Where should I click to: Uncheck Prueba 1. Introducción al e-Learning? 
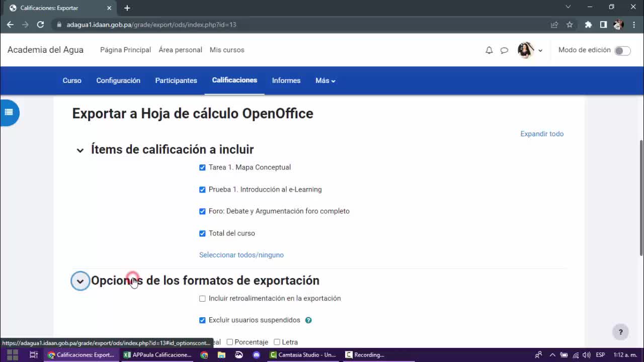point(202,190)
